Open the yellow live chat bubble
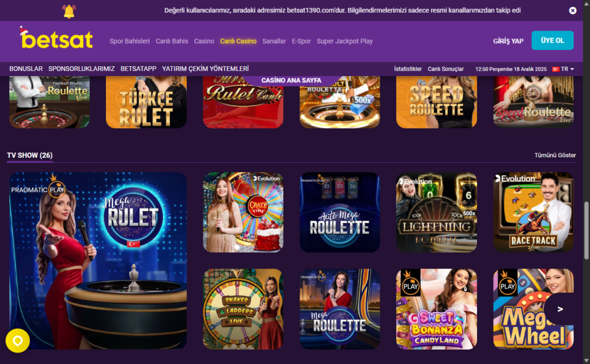590x364 pixels. 18,341
